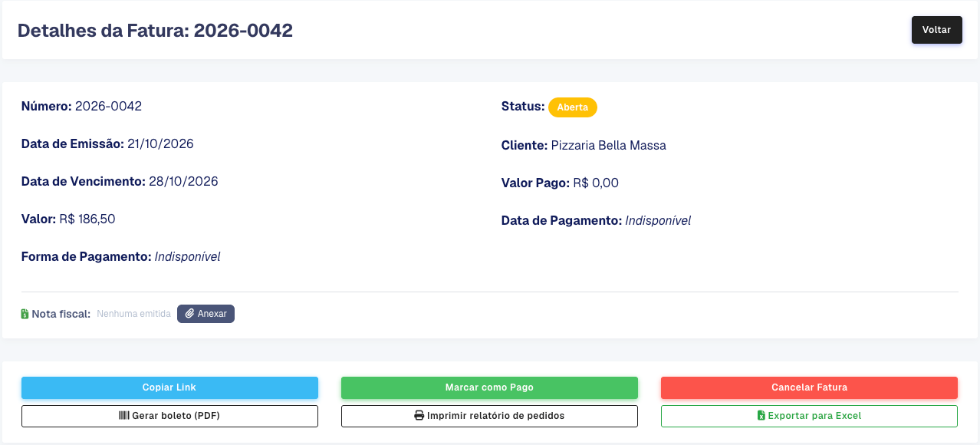Click the paperclip icon on Anexar
980x445 pixels.
[x=189, y=314]
